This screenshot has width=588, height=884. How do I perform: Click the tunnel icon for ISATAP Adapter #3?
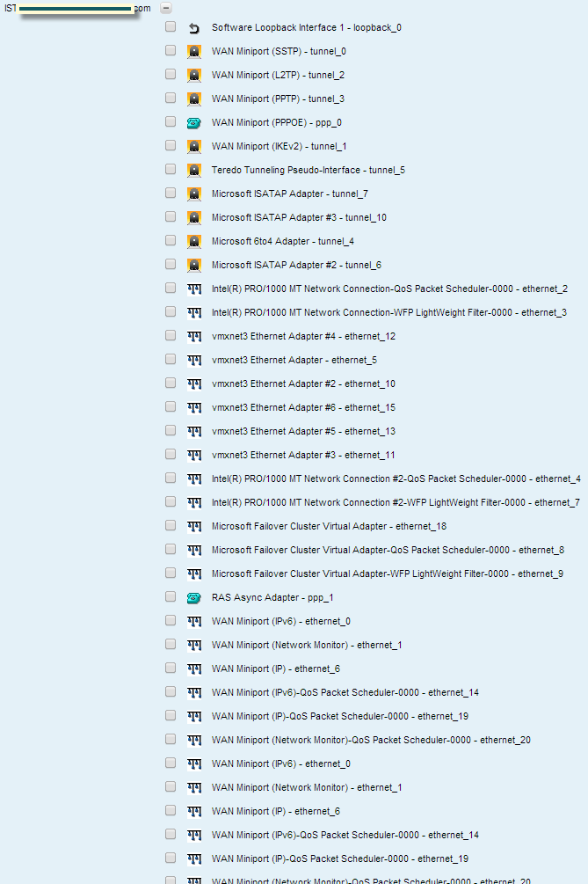pos(194,217)
